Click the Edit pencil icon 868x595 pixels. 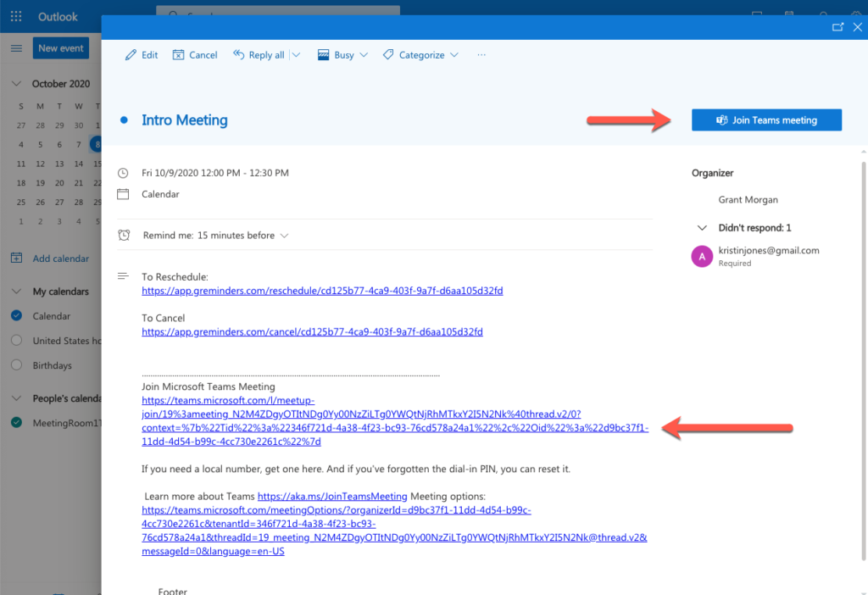[131, 55]
